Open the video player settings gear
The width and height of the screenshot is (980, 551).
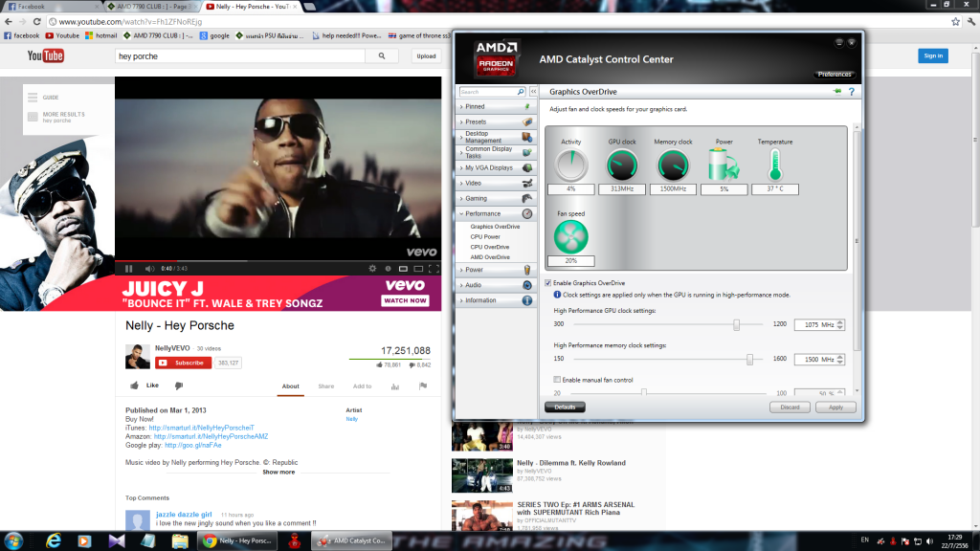click(372, 269)
